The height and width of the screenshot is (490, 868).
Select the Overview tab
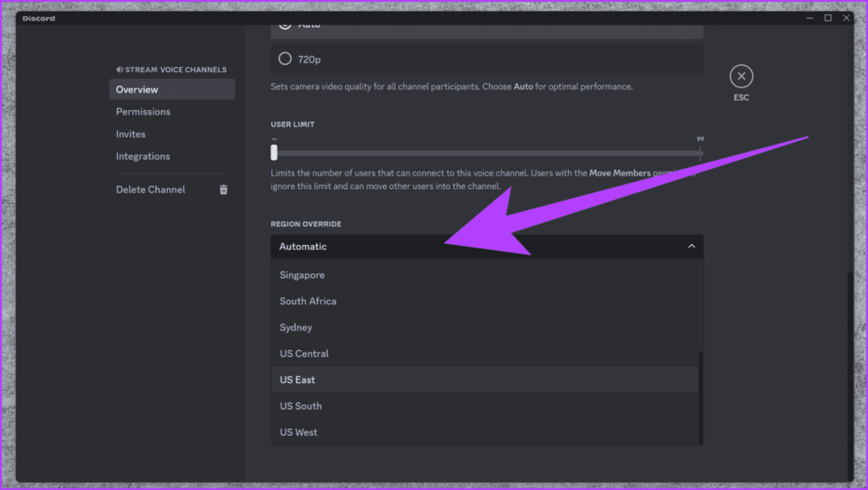136,89
